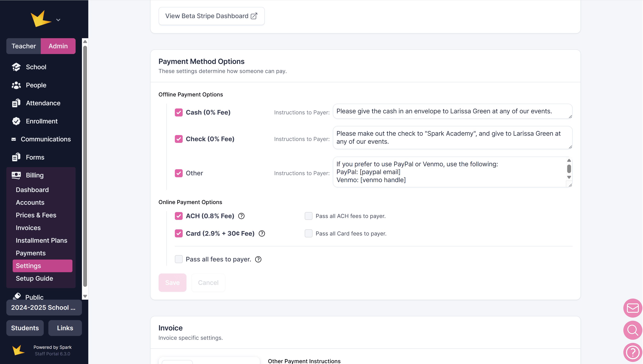The height and width of the screenshot is (364, 643).
Task: Click the Communications envelope icon
Action: click(14, 139)
